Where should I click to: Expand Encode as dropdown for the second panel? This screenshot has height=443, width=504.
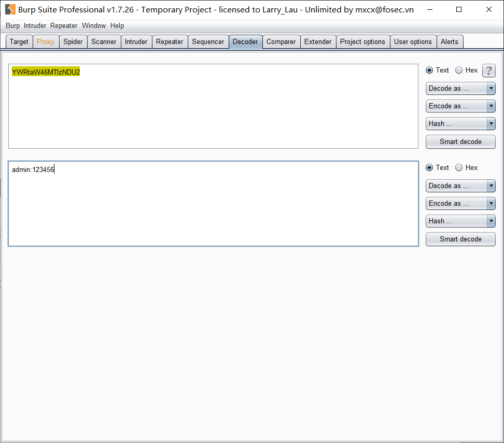point(460,203)
